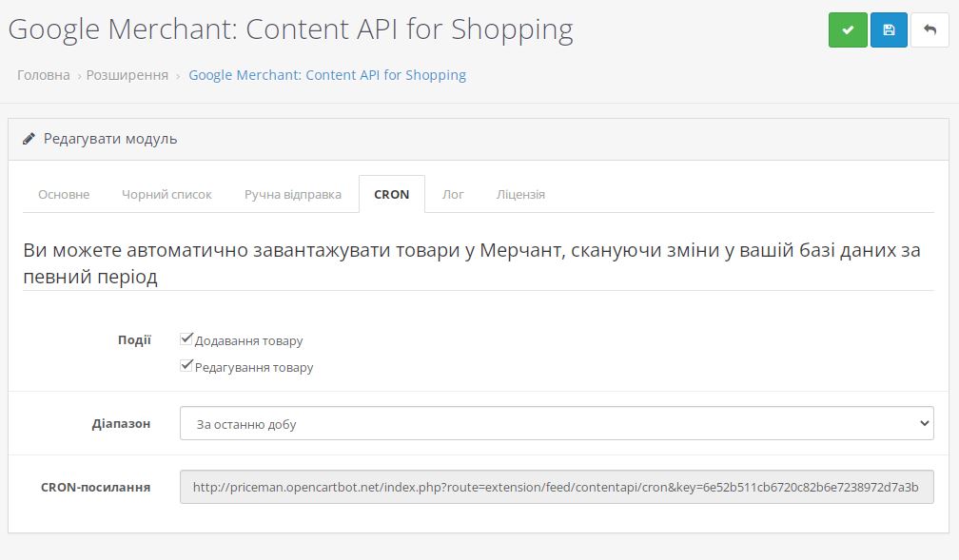Click the green checkmark apply button
This screenshot has width=959, height=560.
coord(847,29)
